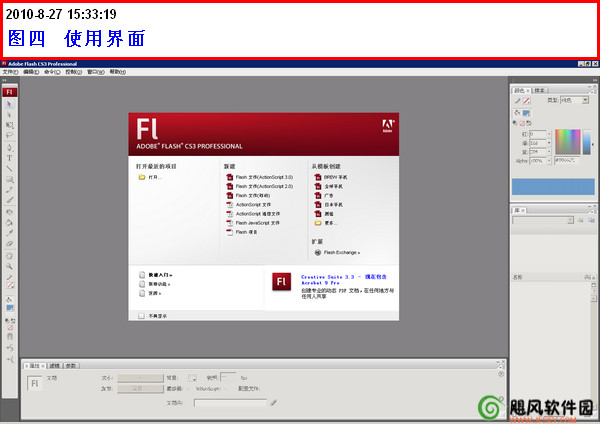Pick a color in the spectrum square
The image size is (600, 424).
pyautogui.click(x=568, y=142)
